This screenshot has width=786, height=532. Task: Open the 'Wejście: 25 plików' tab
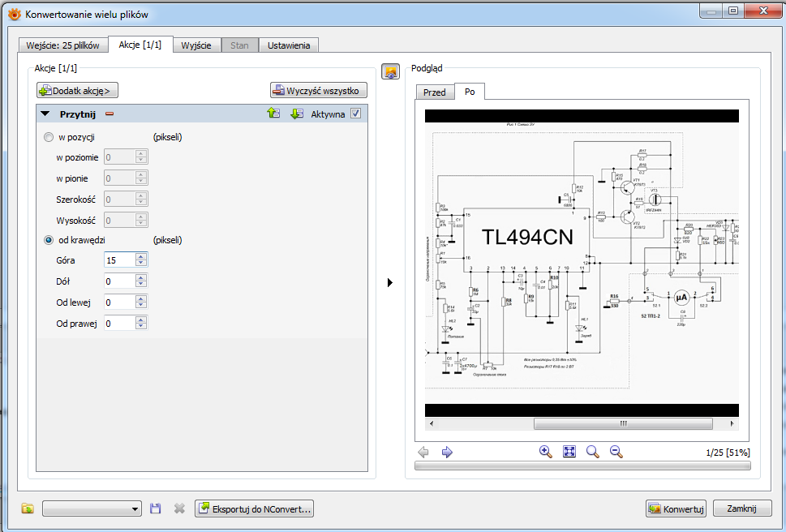pos(62,45)
